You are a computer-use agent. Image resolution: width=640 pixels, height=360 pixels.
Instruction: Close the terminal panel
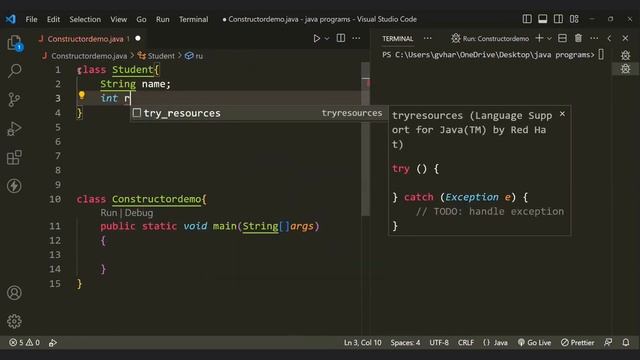point(625,38)
